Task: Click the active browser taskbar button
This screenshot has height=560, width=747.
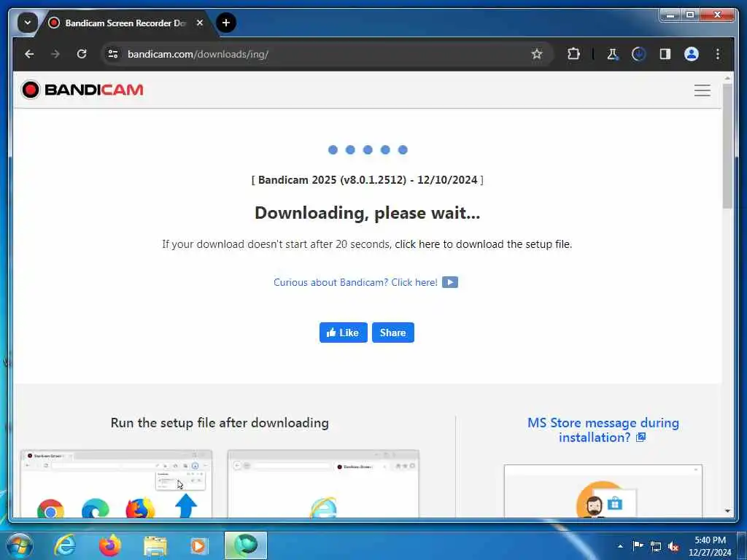Action: pos(245,545)
